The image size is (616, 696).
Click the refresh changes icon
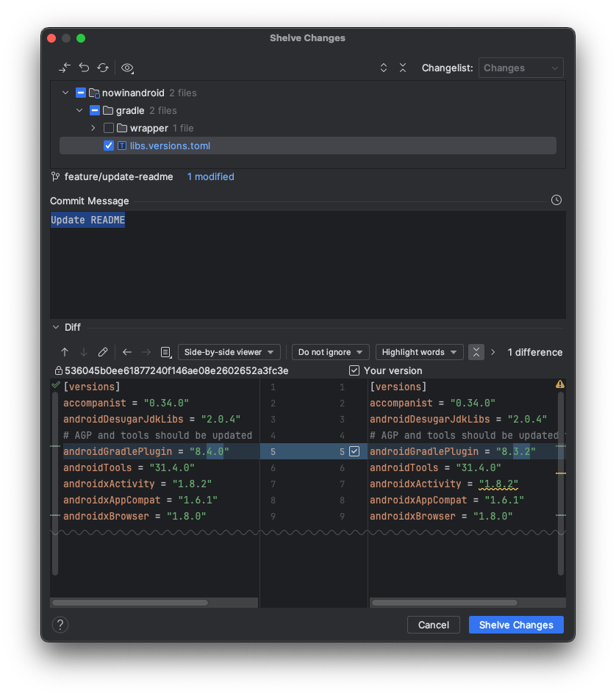click(103, 67)
